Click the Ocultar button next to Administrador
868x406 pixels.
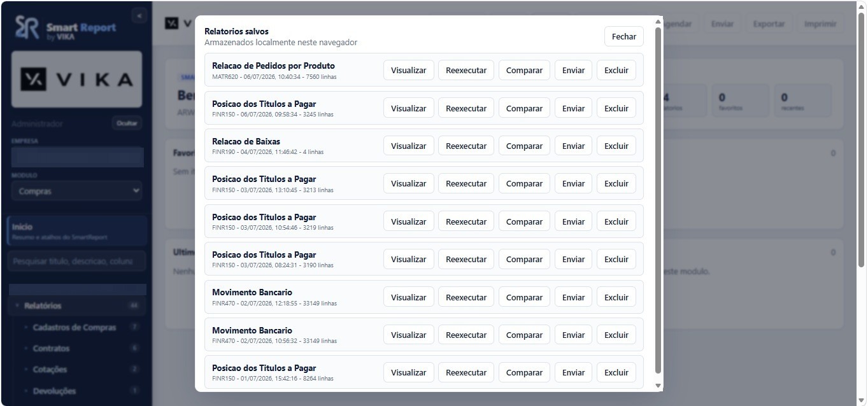(127, 123)
